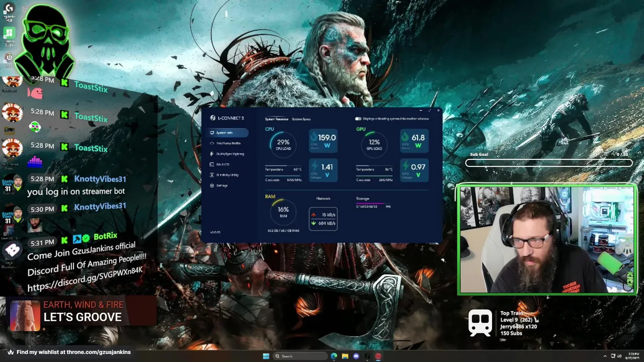Viewport: 644px width, 362px height.
Task: Click the purple Storage usage bar
Action: click(373, 204)
